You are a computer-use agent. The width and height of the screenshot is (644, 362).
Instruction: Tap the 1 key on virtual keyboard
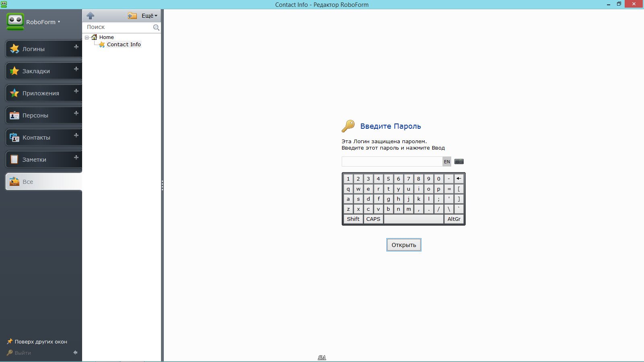(348, 179)
